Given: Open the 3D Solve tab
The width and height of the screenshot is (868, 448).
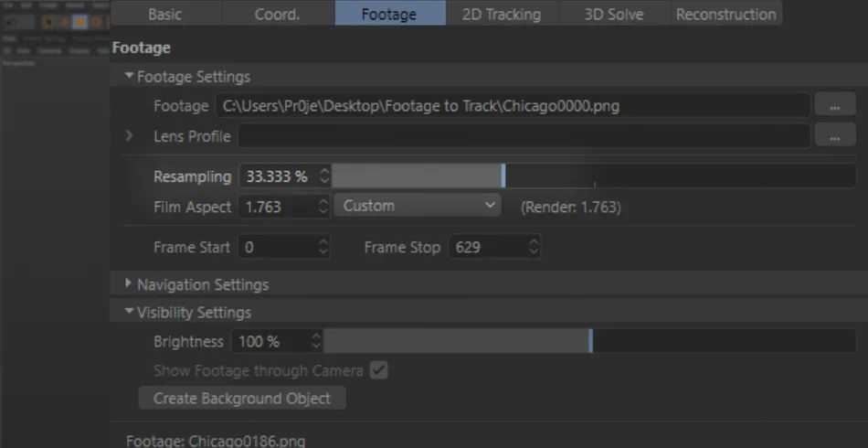Looking at the screenshot, I should (x=614, y=14).
